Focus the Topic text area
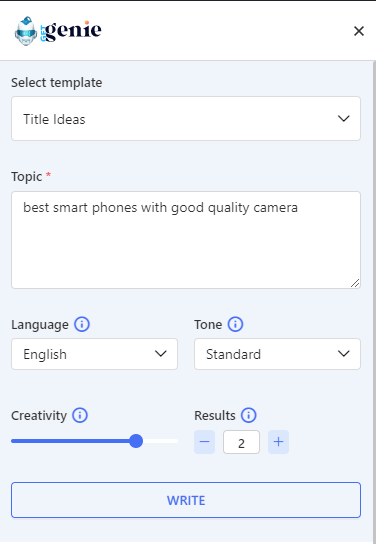 pos(186,240)
